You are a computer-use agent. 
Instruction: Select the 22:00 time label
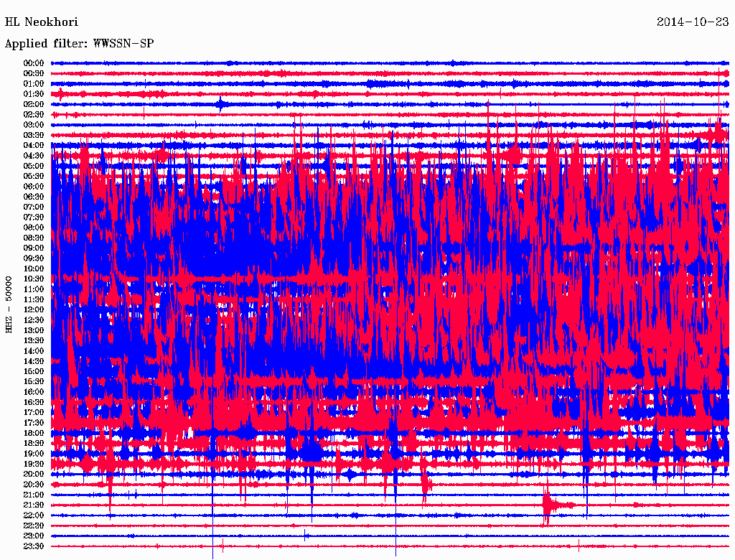33,515
